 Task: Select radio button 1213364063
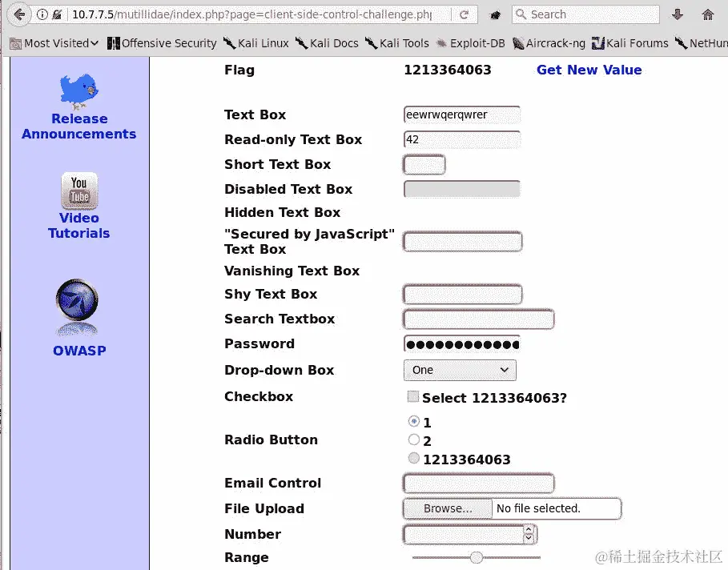click(414, 458)
